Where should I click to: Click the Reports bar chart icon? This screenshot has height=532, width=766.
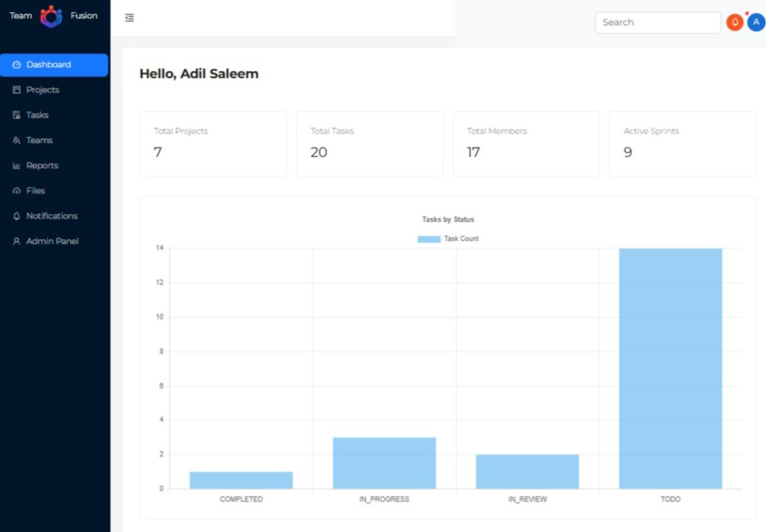click(17, 165)
